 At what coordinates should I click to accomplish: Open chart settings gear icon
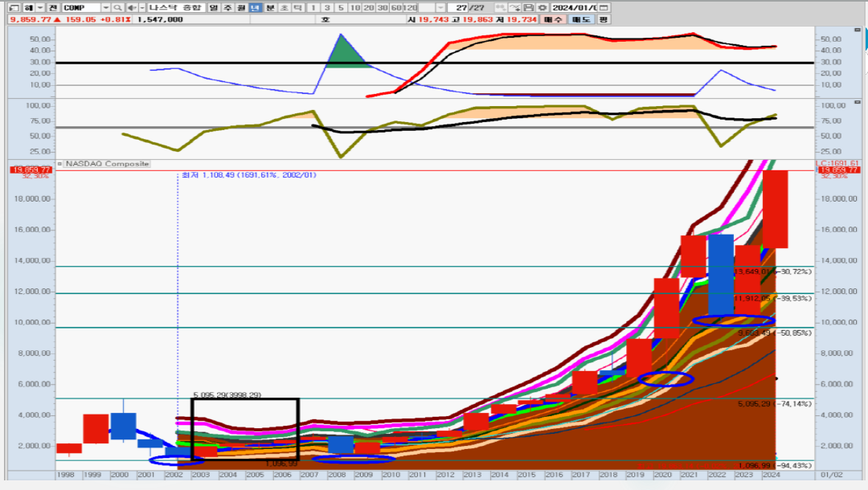point(542,8)
